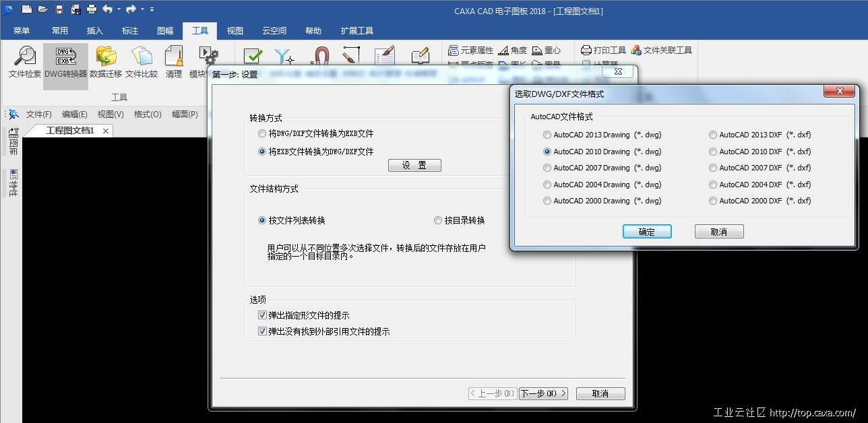Click the 清理 purge tool
The width and height of the screenshot is (868, 423).
point(174,63)
